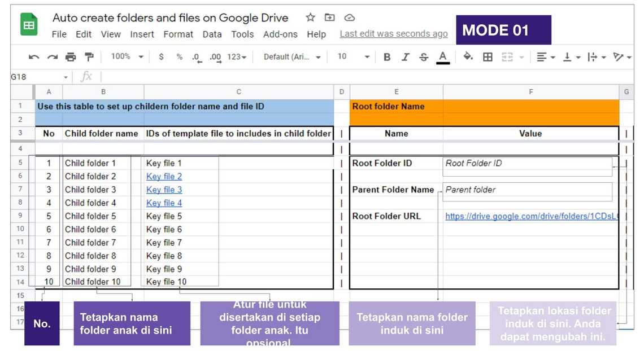
Task: Open the Key file 3 link
Action: [164, 190]
